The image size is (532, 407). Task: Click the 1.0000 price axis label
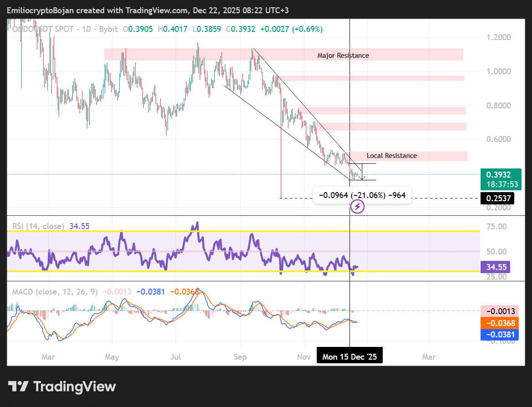[x=498, y=71]
